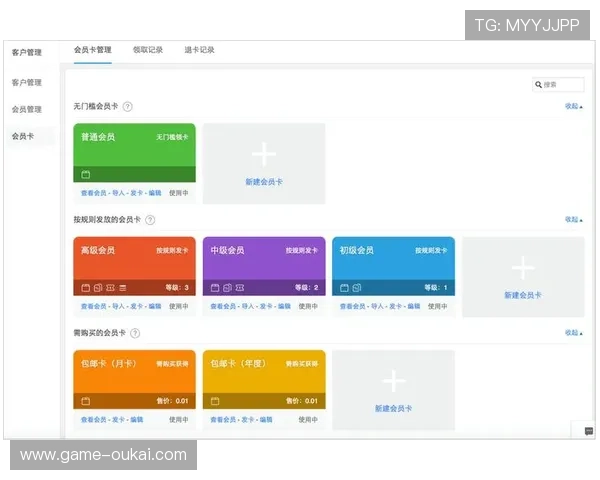Click the coupon ticket icon on 高级会员 card
This screenshot has width=600, height=480.
pyautogui.click(x=110, y=288)
